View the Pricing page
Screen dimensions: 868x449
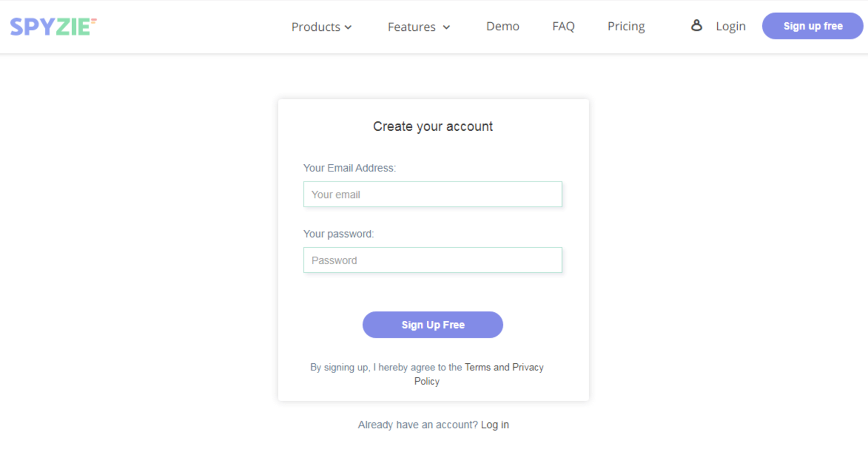pos(626,26)
